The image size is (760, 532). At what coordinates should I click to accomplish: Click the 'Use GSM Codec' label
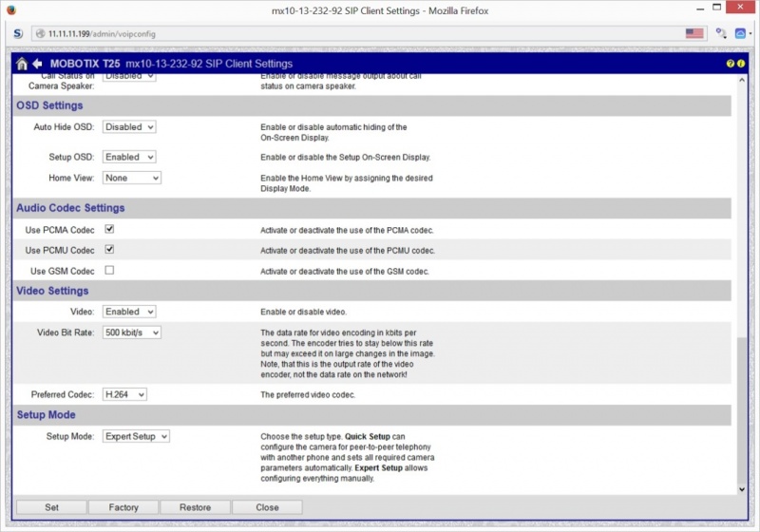point(62,272)
